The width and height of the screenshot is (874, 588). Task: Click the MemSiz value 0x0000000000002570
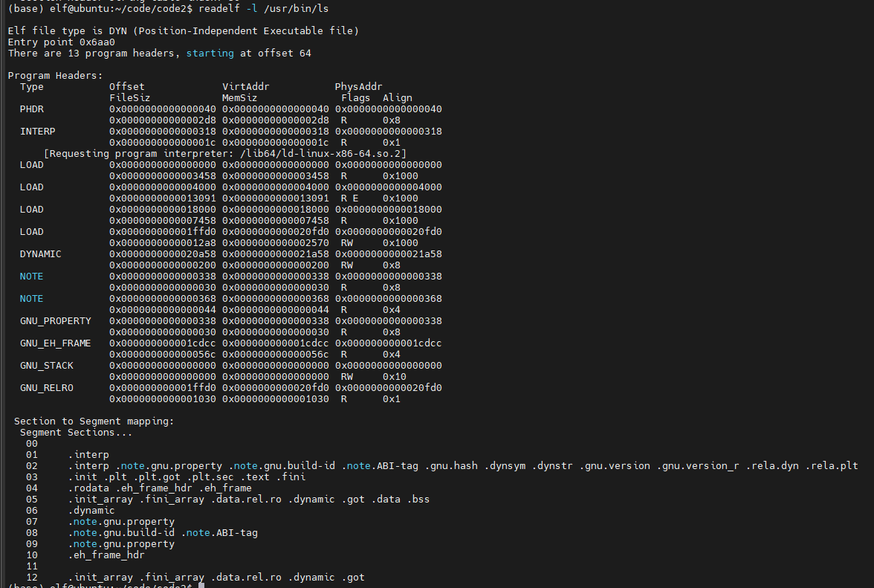click(275, 243)
